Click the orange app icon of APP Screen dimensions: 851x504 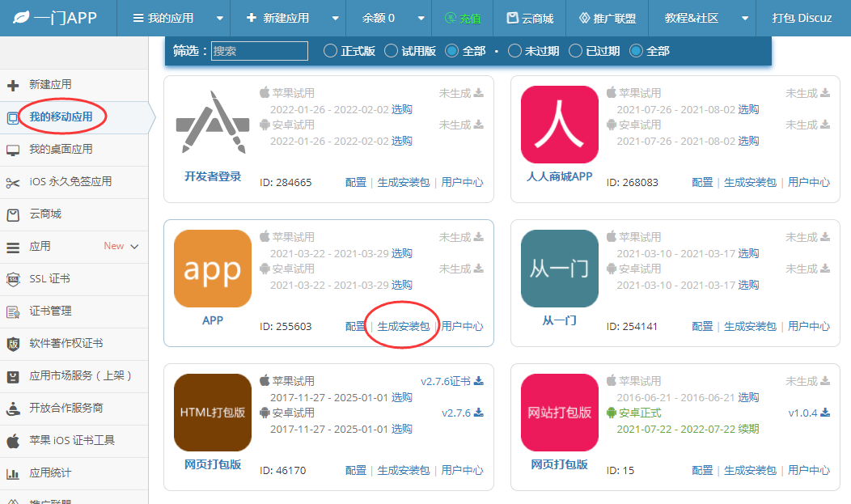[213, 269]
